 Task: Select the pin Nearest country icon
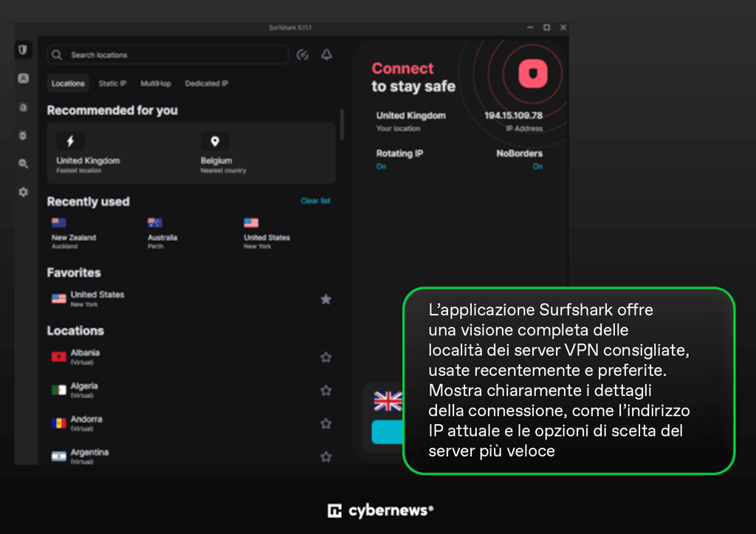click(x=215, y=141)
